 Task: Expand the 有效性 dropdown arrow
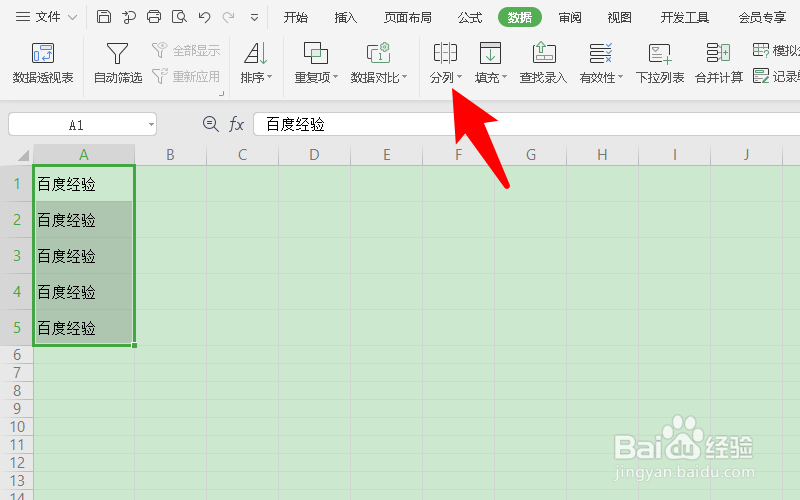pos(620,77)
